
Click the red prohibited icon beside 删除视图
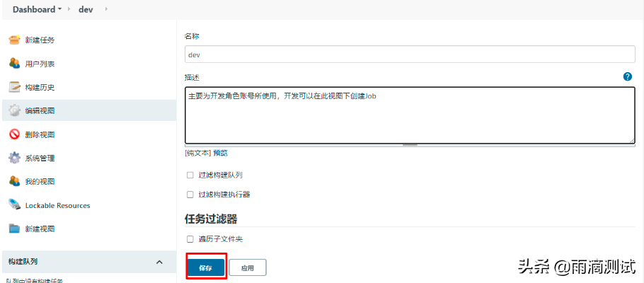pos(14,134)
